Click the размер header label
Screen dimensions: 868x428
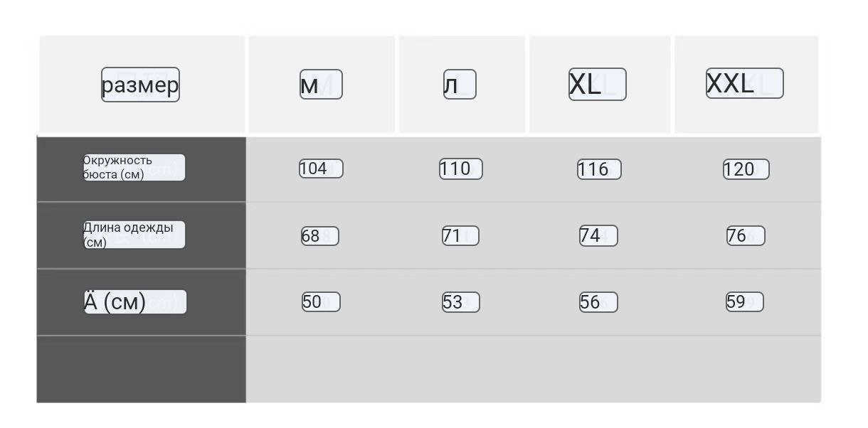pos(140,85)
